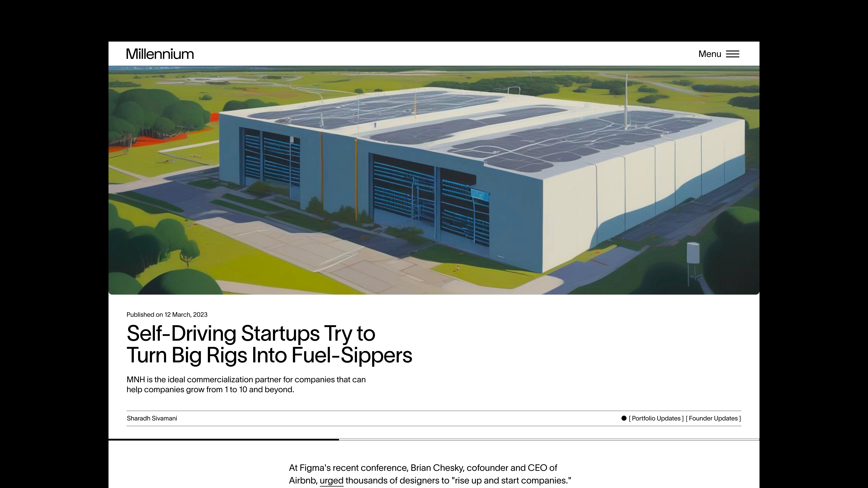Image resolution: width=868 pixels, height=488 pixels.
Task: Follow the underlined 'urged' link
Action: 332,481
